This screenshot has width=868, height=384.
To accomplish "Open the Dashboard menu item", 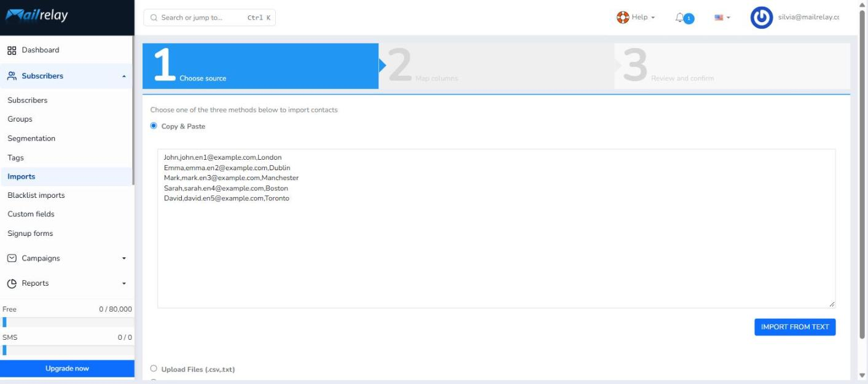I will point(66,50).
